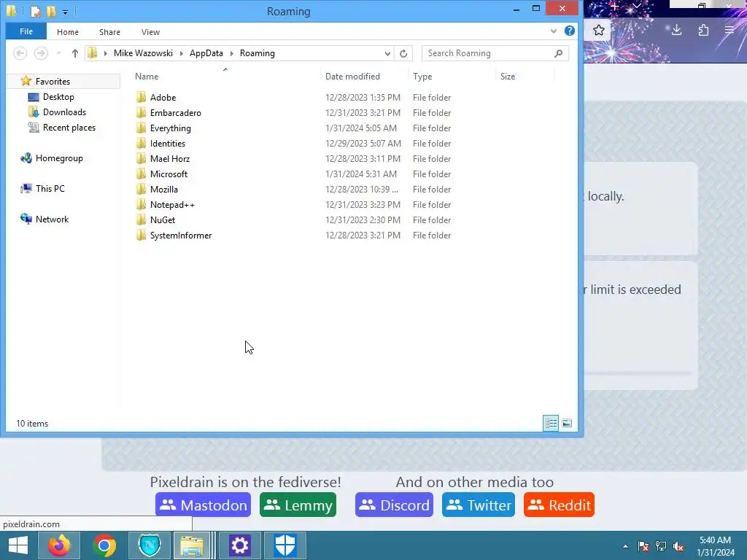The image size is (747, 560).
Task: Open the File ribbon tab
Action: coord(26,31)
